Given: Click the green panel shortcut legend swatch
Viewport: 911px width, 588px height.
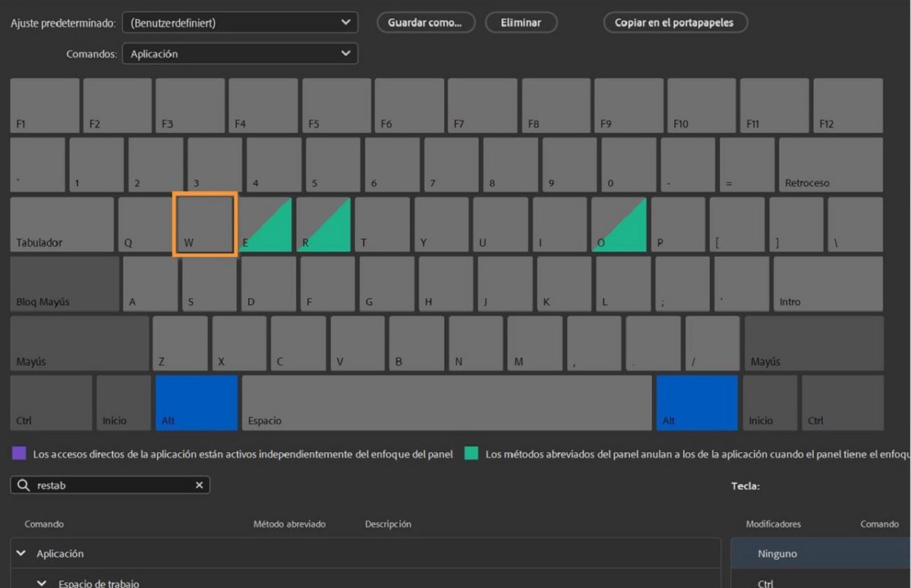Looking at the screenshot, I should 471,454.
